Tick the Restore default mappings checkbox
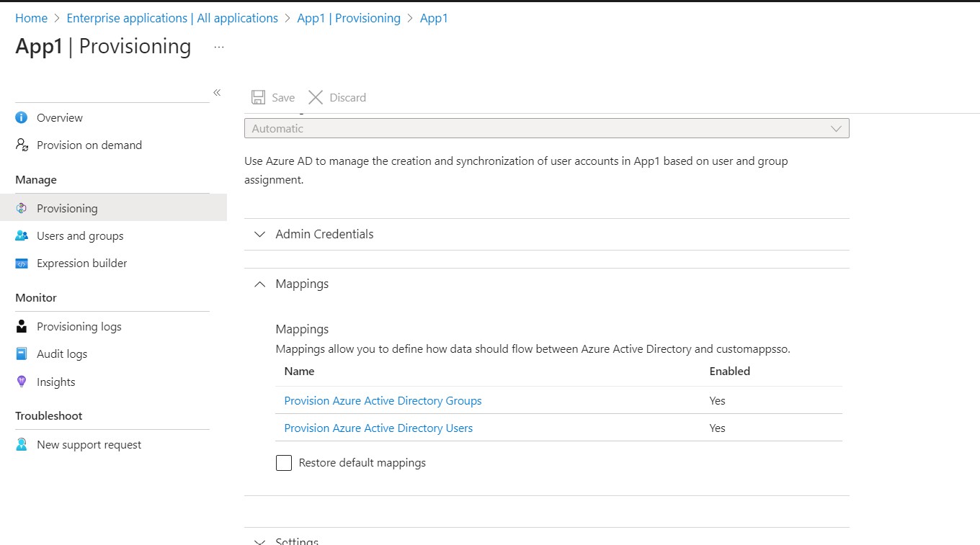This screenshot has width=980, height=545. click(284, 463)
